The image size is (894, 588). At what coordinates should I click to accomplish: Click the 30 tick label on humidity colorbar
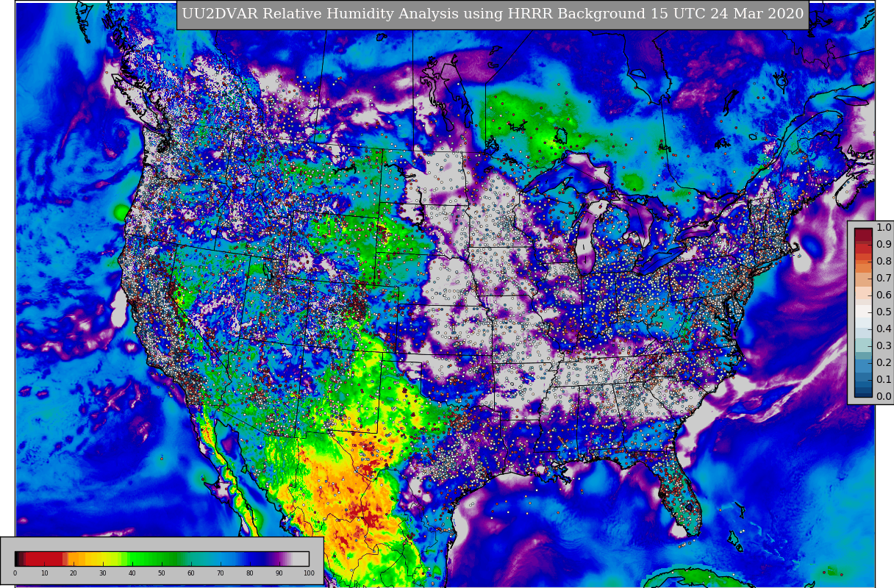(x=103, y=573)
